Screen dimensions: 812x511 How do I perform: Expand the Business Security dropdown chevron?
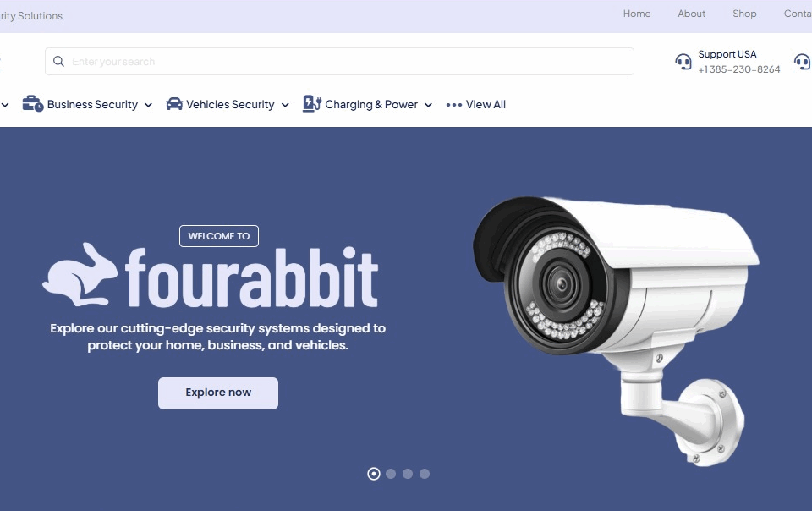pyautogui.click(x=148, y=105)
